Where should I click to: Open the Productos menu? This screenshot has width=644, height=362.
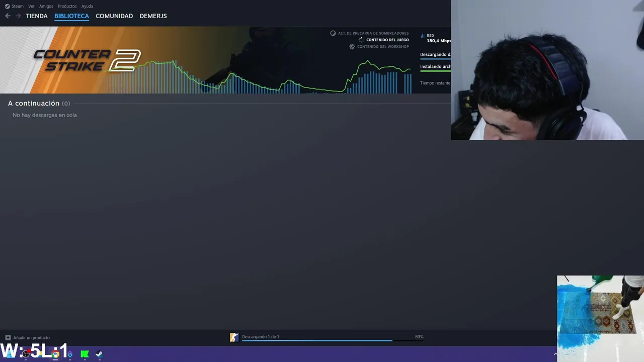[67, 7]
